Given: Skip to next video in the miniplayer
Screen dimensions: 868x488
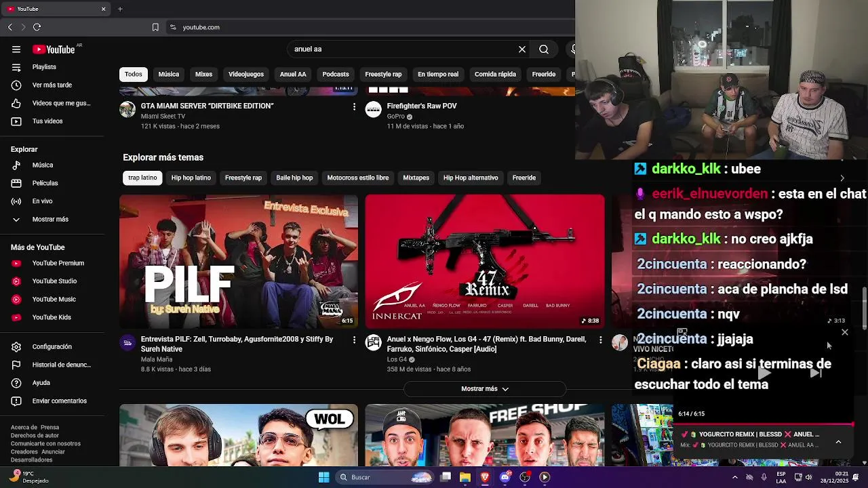Looking at the screenshot, I should (816, 373).
